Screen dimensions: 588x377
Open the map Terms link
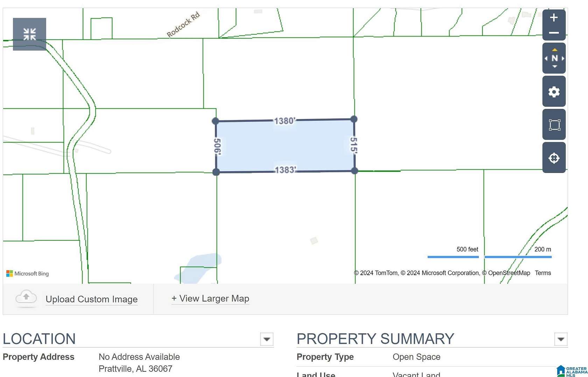[x=543, y=273]
